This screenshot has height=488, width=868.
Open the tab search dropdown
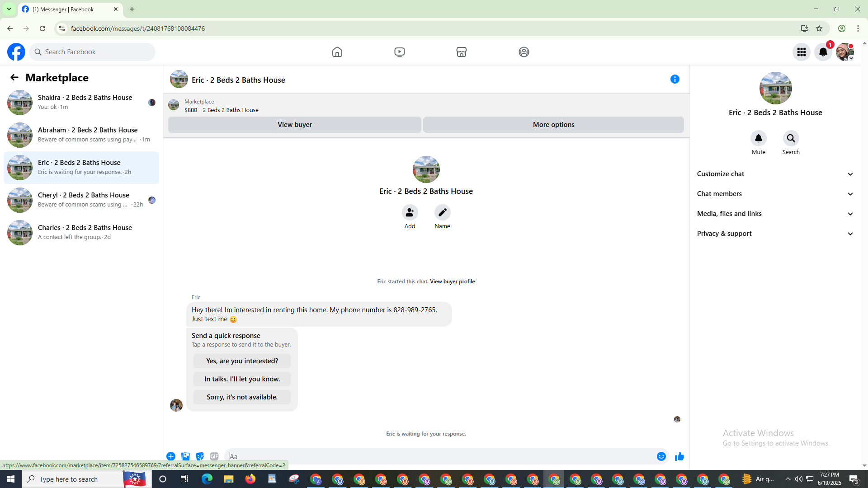[x=9, y=9]
